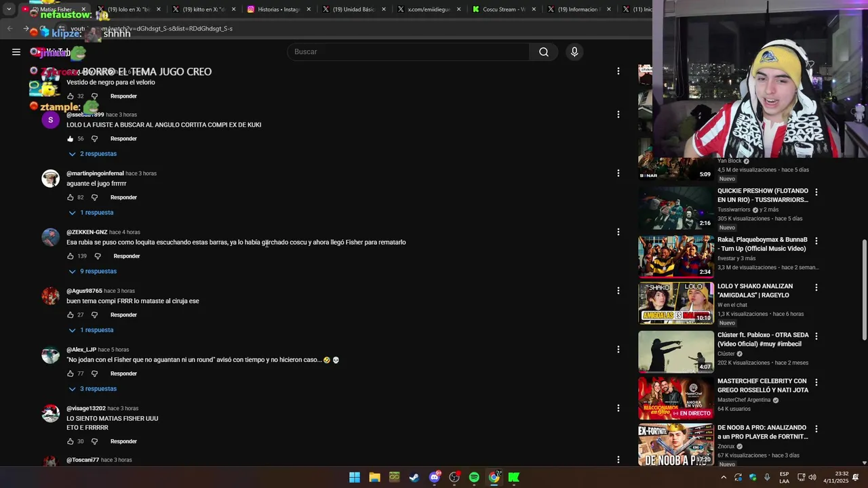Image resolution: width=868 pixels, height=488 pixels.
Task: Open options for MASTERCHEF CELEBRITY video
Action: coord(816,383)
